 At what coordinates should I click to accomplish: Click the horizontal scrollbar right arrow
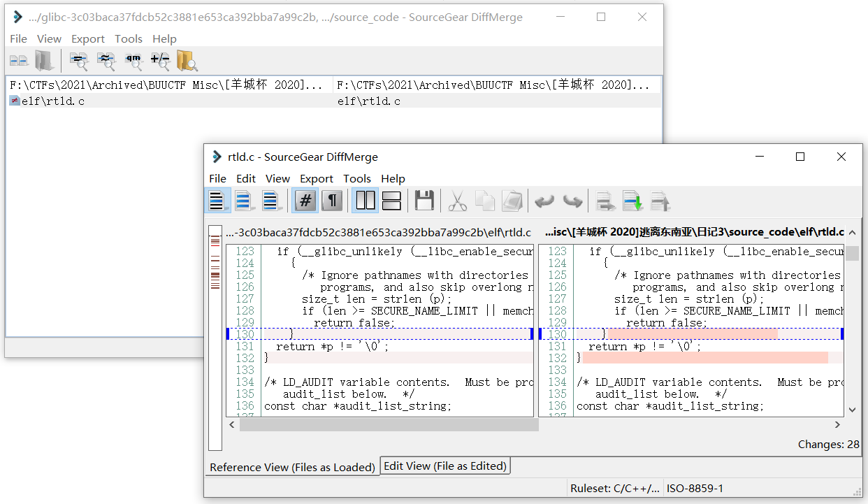click(x=837, y=424)
